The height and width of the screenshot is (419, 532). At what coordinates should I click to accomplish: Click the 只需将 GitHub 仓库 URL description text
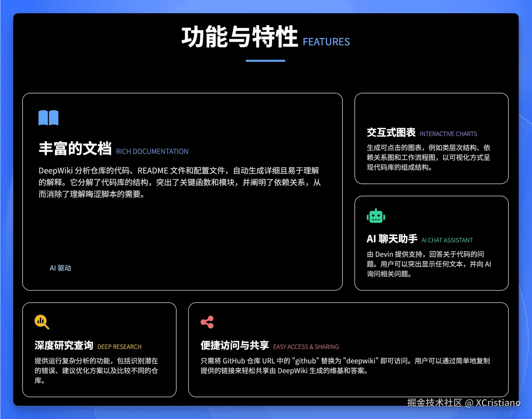click(x=345, y=366)
